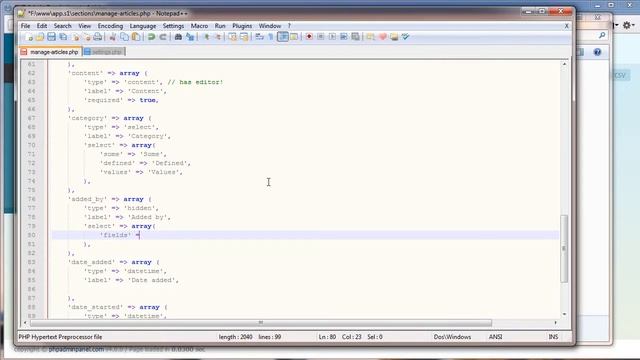This screenshot has height=360, width=640.
Task: Open the View menu
Action: [84, 26]
